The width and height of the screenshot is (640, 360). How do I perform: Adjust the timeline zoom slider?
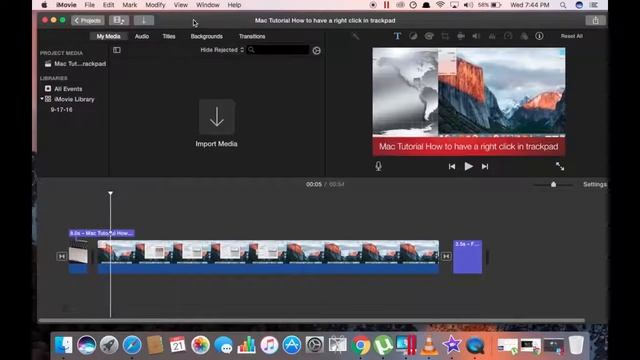point(553,184)
